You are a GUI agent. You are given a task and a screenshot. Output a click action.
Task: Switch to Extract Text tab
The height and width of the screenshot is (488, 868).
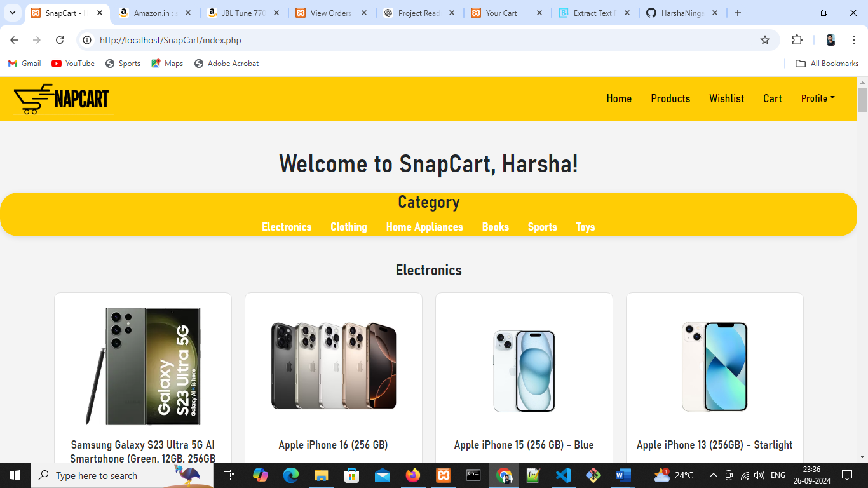coord(593,13)
